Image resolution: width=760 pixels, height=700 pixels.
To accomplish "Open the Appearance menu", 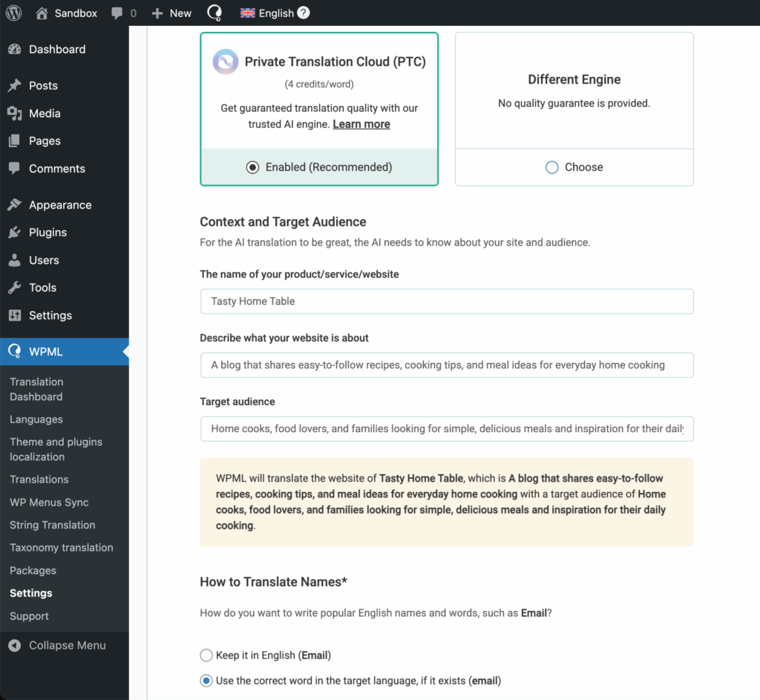I will (59, 205).
